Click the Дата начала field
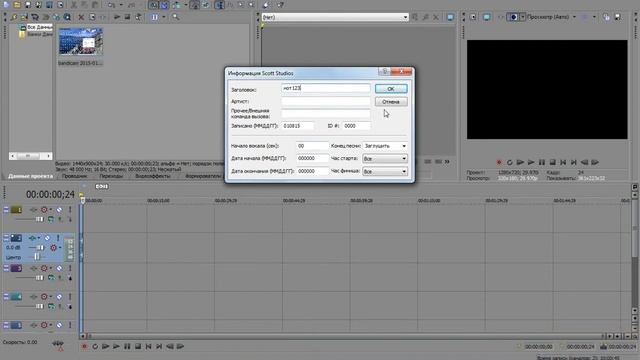This screenshot has width=640, height=360. tap(312, 158)
